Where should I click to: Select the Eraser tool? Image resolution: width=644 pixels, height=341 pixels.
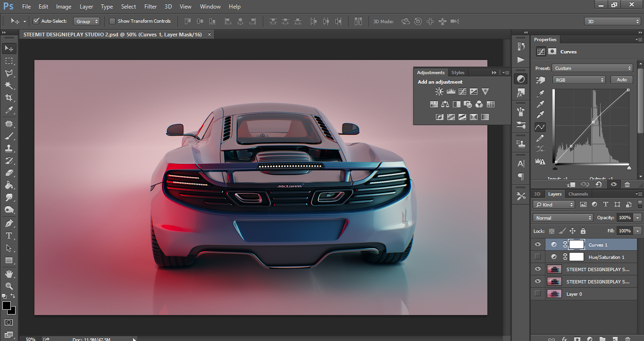click(9, 173)
